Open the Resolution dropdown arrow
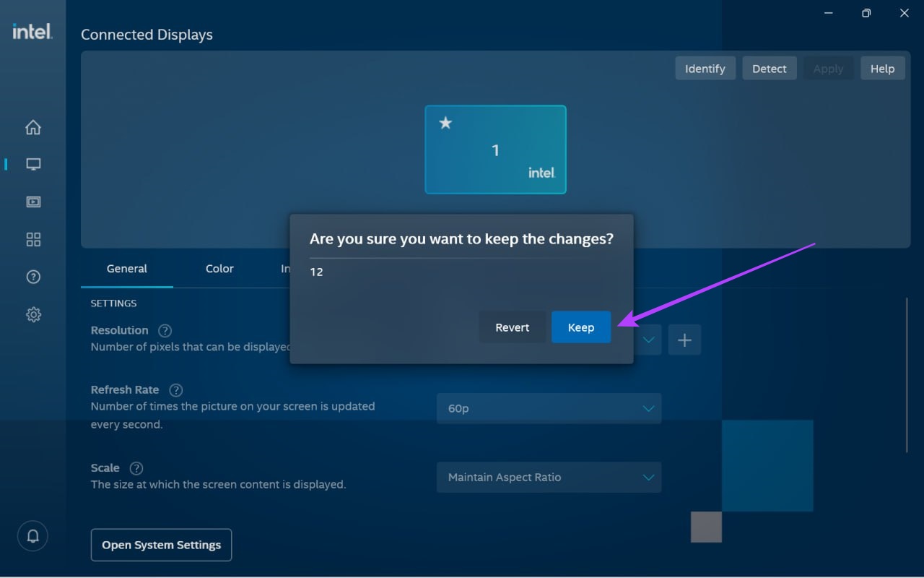 click(648, 340)
